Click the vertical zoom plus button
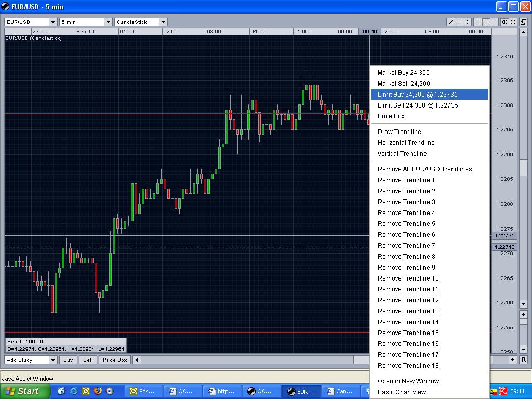This screenshot has height=399, width=532. click(x=523, y=314)
